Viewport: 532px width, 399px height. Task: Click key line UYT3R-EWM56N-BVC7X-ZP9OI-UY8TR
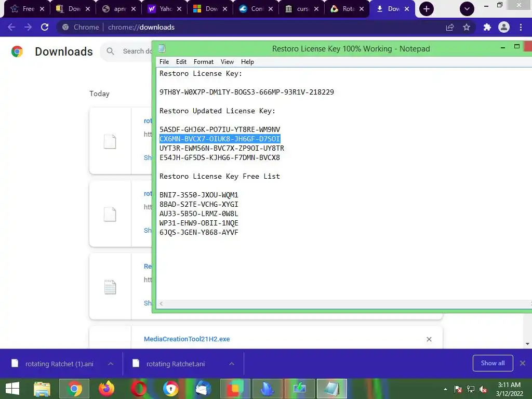tap(222, 148)
